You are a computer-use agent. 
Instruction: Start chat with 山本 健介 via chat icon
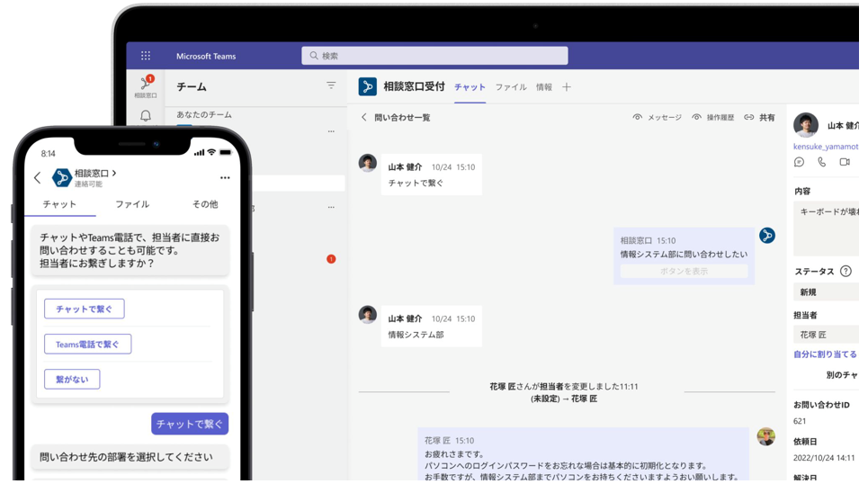point(800,162)
